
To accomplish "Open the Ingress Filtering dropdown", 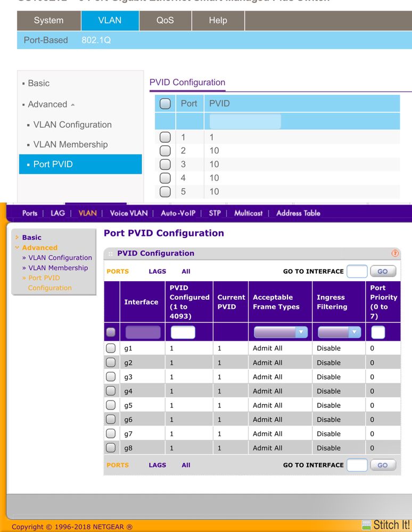I will tap(339, 332).
